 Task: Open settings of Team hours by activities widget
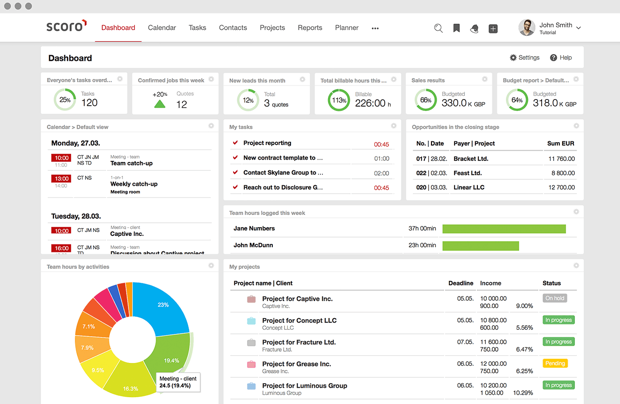click(x=211, y=266)
